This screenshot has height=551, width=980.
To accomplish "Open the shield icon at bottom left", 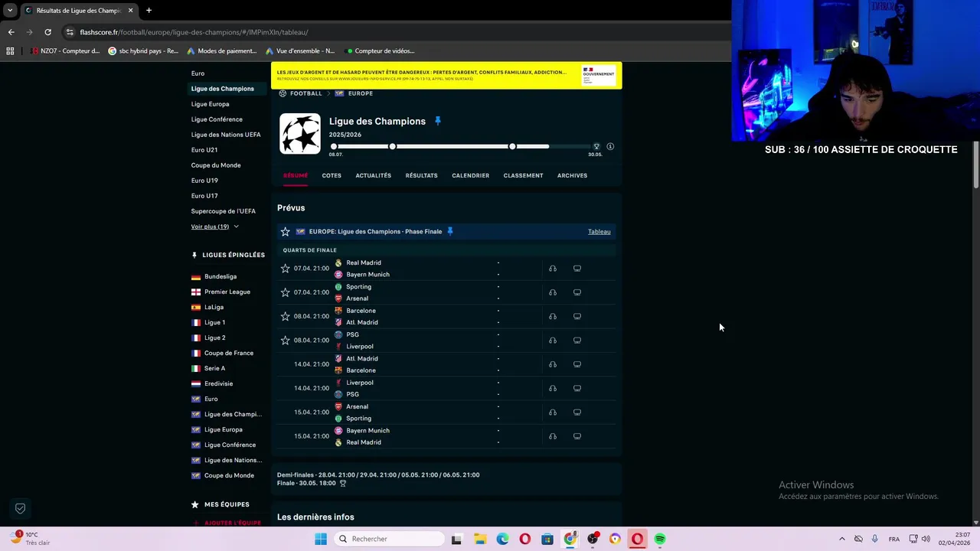I will (21, 508).
